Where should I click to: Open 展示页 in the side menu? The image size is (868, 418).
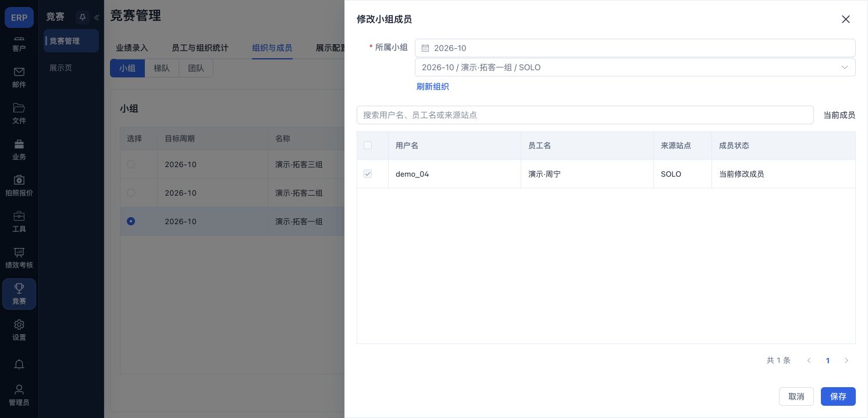click(x=61, y=68)
